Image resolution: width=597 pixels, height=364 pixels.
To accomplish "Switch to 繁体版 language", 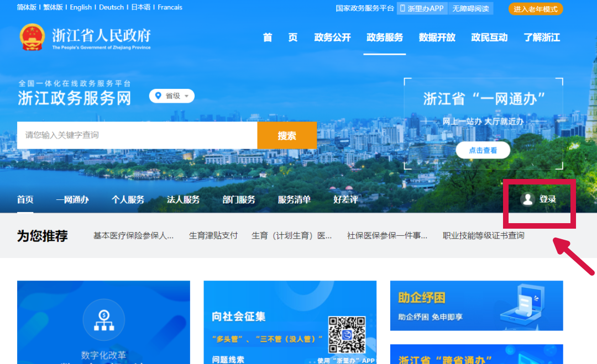I will tap(53, 7).
